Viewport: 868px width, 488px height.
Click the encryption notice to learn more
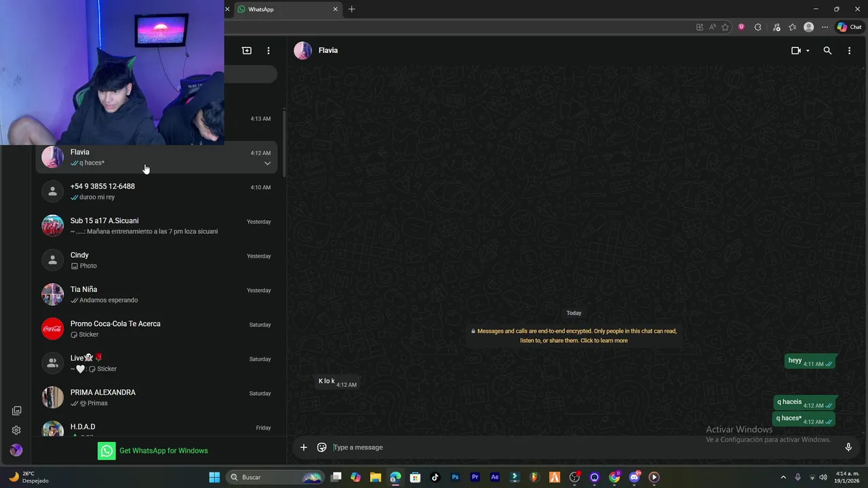[574, 335]
